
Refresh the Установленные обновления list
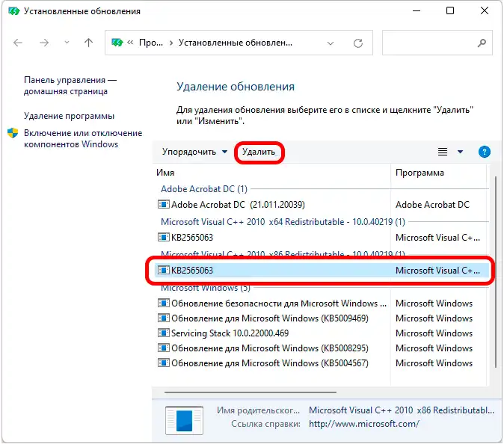pos(357,43)
